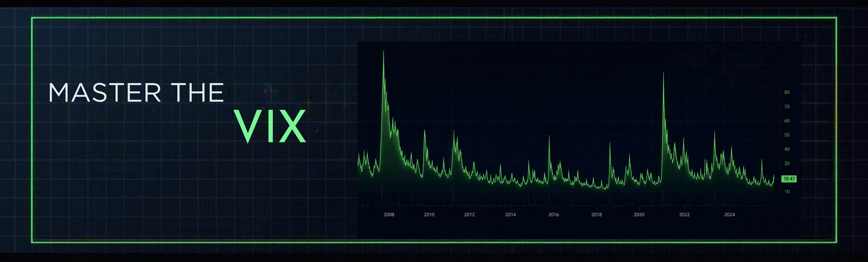Screen dimensions: 868x262
Task: Click the 50 y-axis label
Action: click(787, 135)
